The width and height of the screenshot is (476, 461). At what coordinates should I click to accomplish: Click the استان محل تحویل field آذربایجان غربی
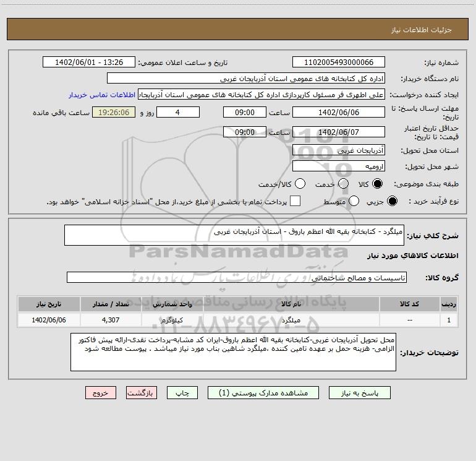coord(339,150)
